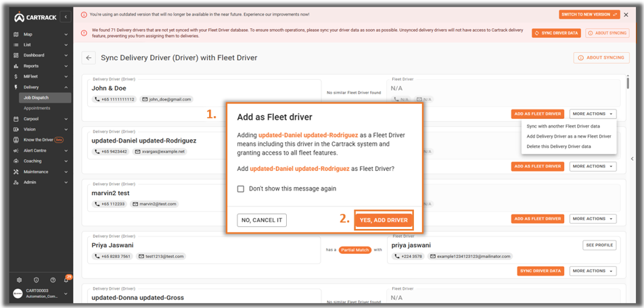Expand the side panel arrow at the right edge
This screenshot has height=308, width=644.
[632, 159]
